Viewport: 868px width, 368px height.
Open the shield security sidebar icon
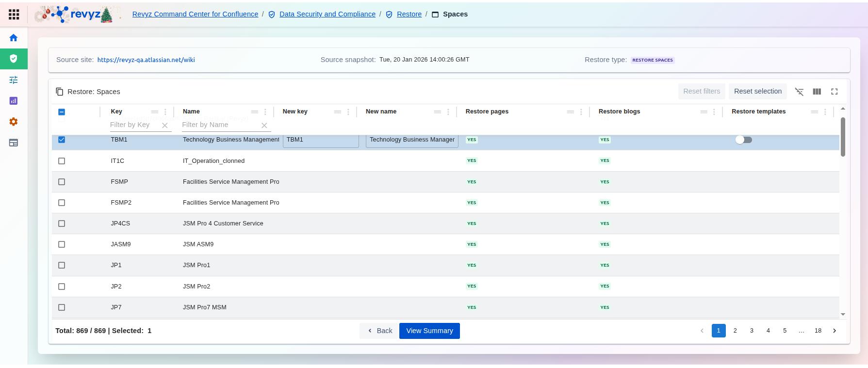tap(14, 59)
